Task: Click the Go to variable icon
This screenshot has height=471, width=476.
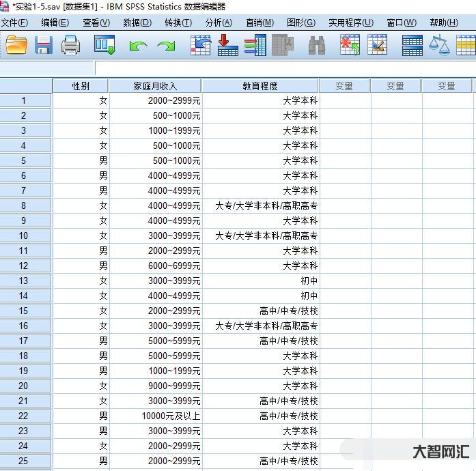Action: pos(227,46)
